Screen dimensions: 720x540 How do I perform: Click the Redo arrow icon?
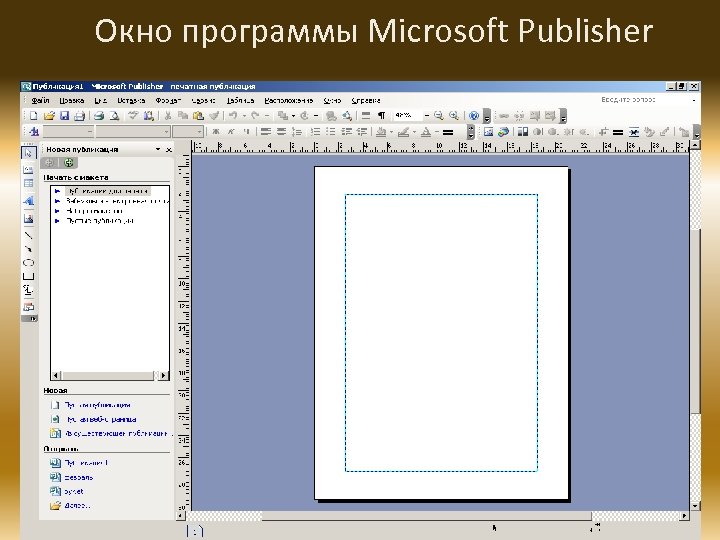[x=255, y=116]
